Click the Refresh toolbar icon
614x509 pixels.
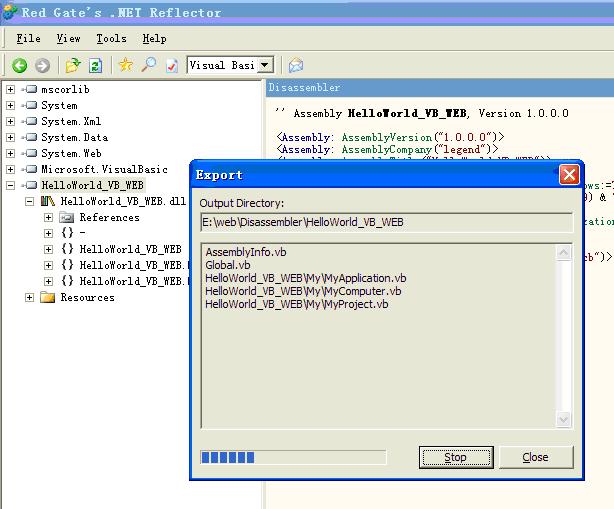[x=96, y=65]
